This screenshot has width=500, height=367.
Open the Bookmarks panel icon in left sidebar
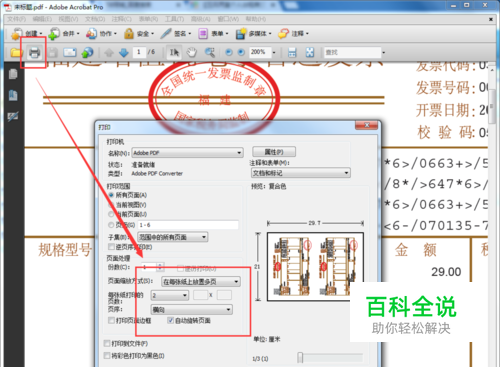13,95
